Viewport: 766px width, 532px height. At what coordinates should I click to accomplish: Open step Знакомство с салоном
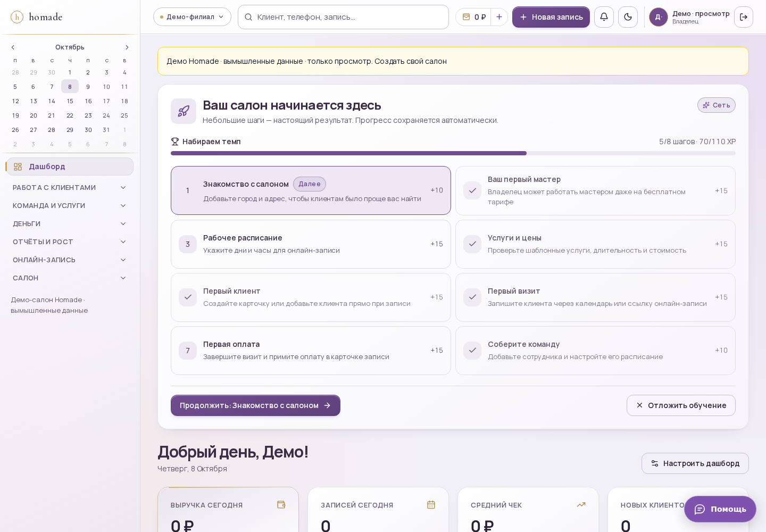click(311, 190)
